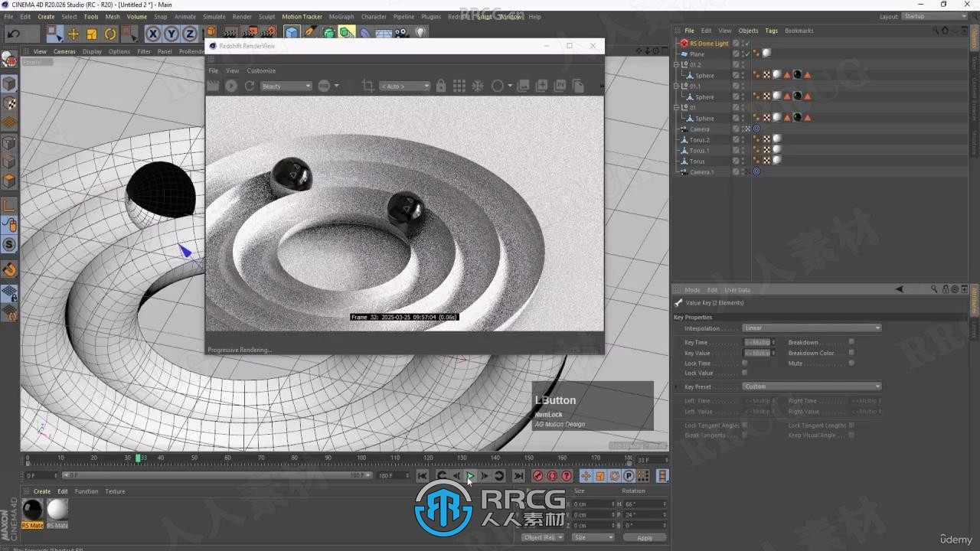Screen dimensions: 980x551
Task: Open the Light object icon in toolbar
Action: point(420,33)
